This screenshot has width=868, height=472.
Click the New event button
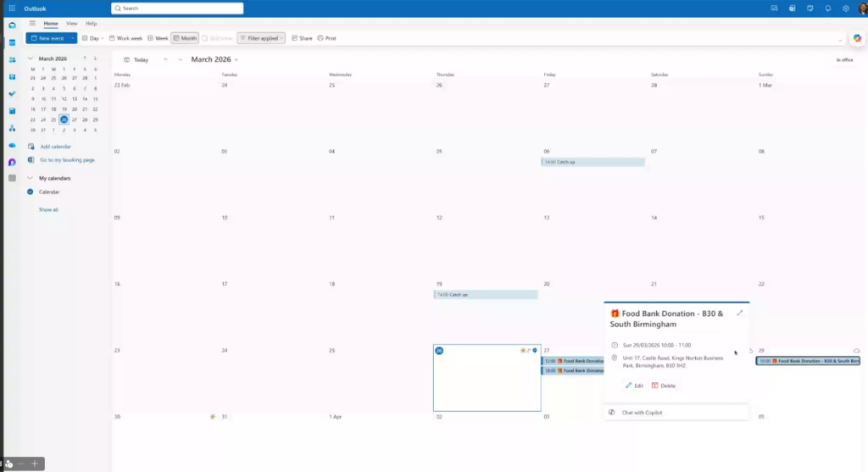[x=47, y=38]
